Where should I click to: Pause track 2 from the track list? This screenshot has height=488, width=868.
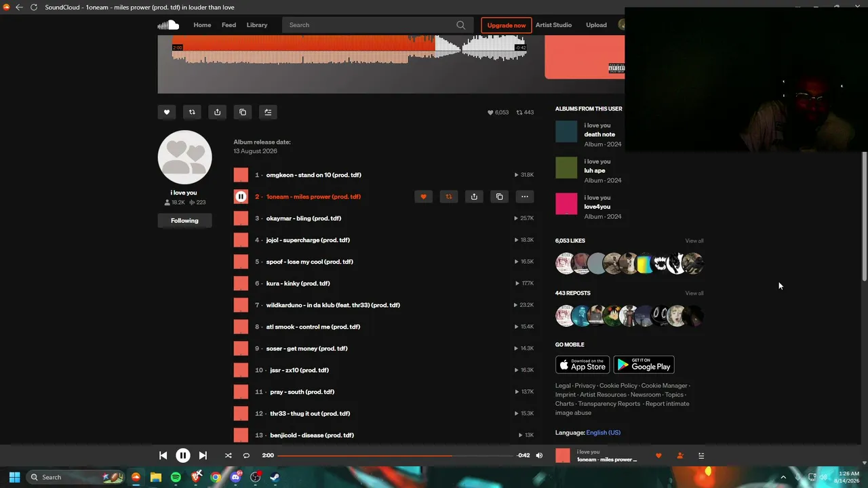(x=241, y=197)
